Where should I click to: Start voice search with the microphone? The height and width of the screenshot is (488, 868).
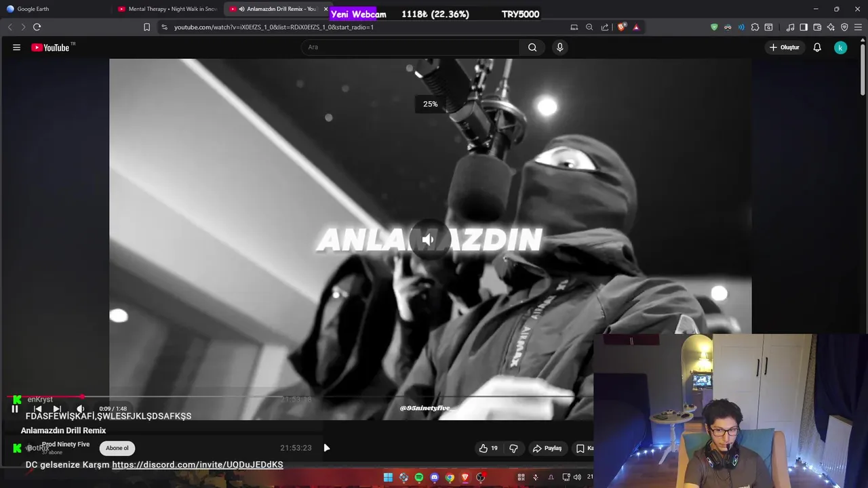click(559, 47)
